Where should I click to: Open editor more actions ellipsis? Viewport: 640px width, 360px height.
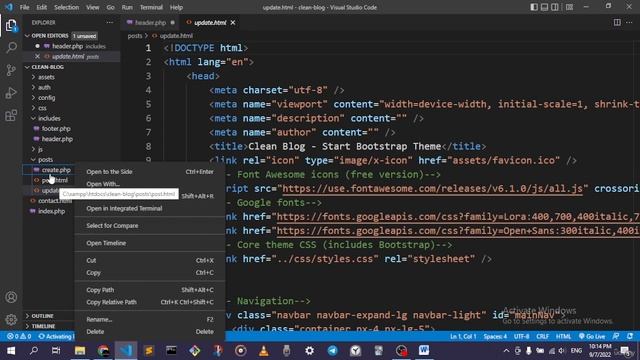coord(629,22)
